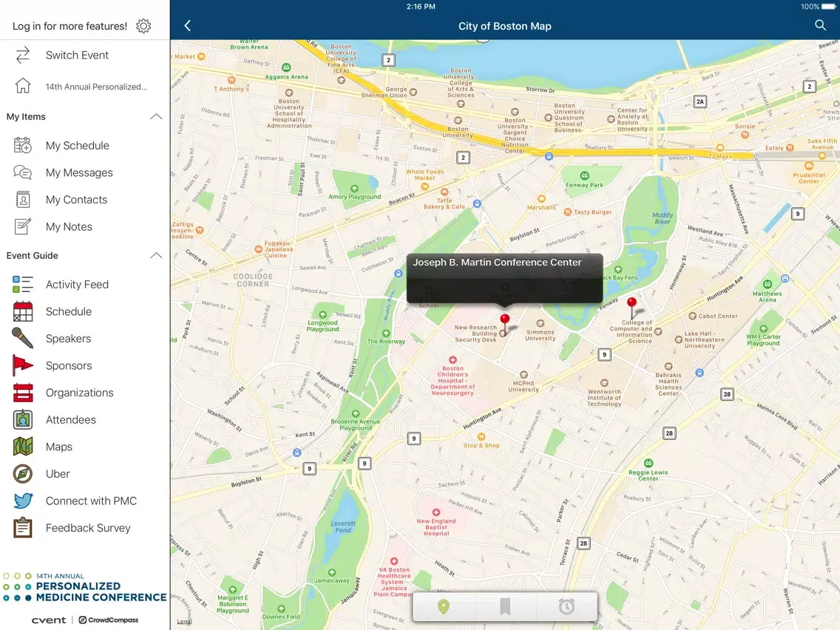Tap the Agganis Arena map label

[287, 77]
